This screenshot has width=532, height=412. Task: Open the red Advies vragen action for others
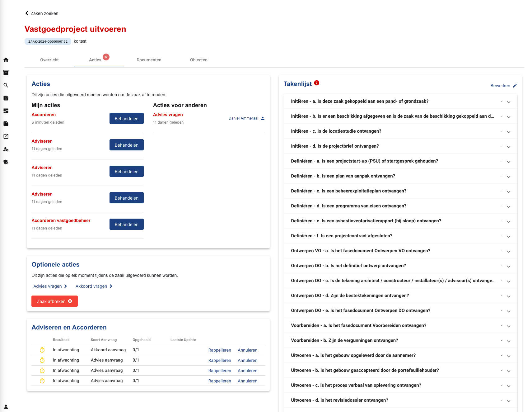168,115
